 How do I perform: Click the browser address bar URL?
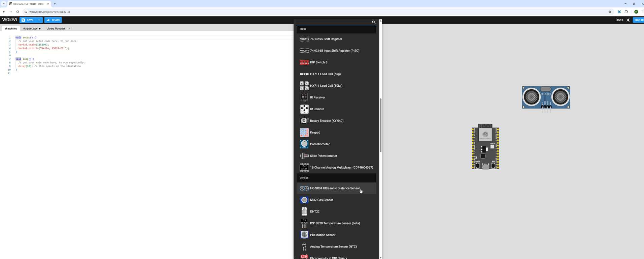[49, 12]
